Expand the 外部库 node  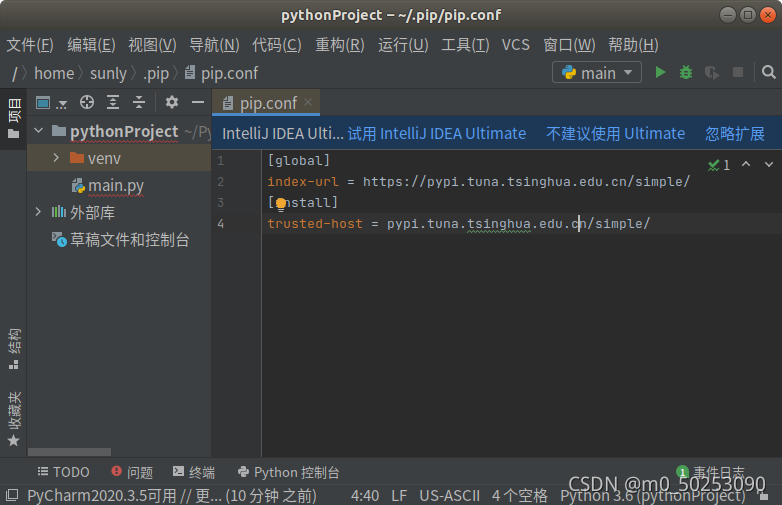coord(38,212)
